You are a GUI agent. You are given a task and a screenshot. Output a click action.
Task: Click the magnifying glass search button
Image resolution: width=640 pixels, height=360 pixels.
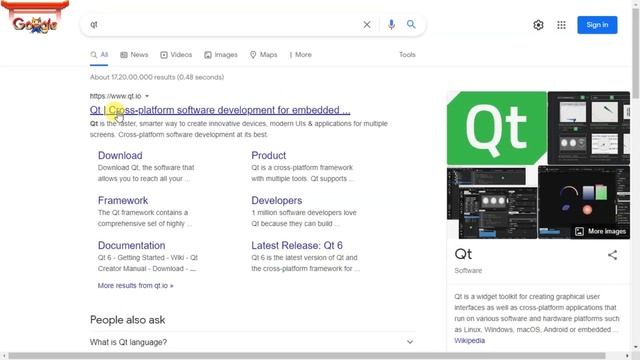pyautogui.click(x=411, y=24)
